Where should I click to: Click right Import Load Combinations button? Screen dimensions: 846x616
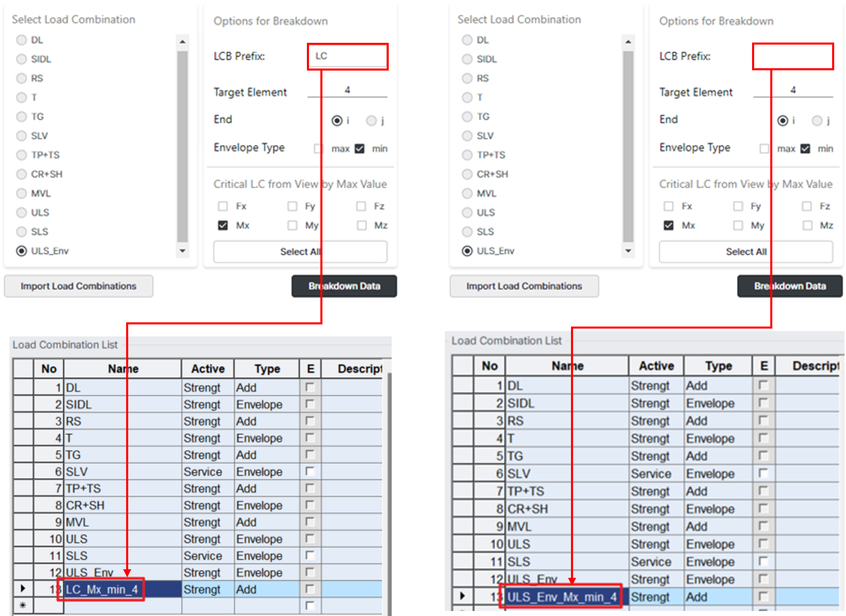[x=524, y=286]
